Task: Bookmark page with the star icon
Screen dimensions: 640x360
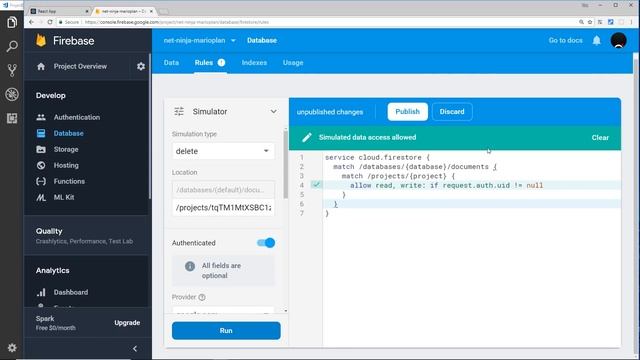Action: 590,22
